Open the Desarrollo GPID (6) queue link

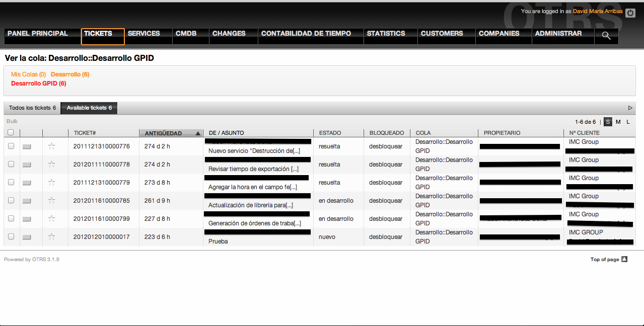coord(38,83)
